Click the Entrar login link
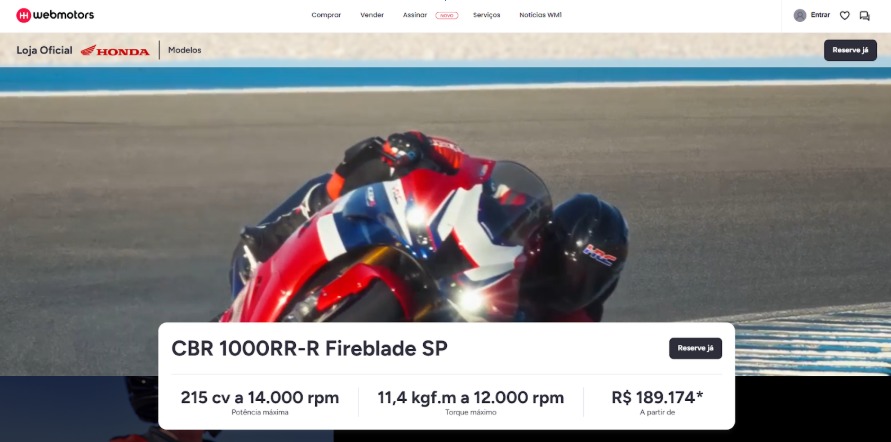Screen dimensions: 891x442 tap(820, 15)
